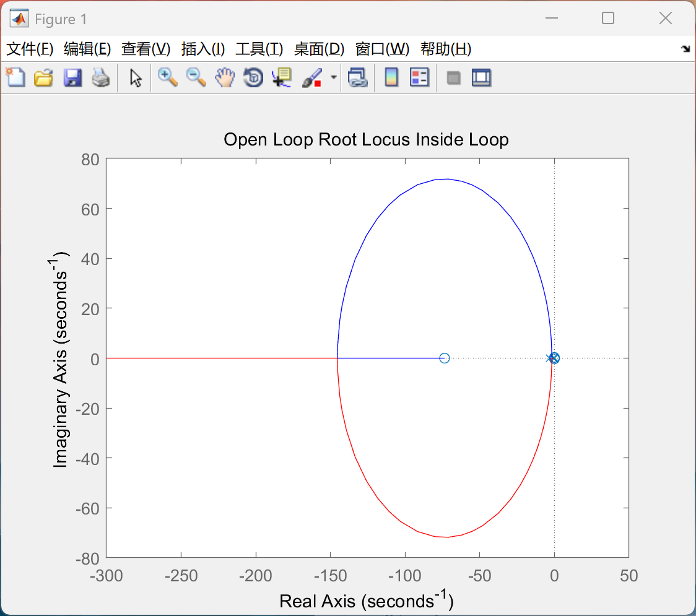Open file with folder icon
Image resolution: width=696 pixels, height=616 pixels.
(43, 78)
